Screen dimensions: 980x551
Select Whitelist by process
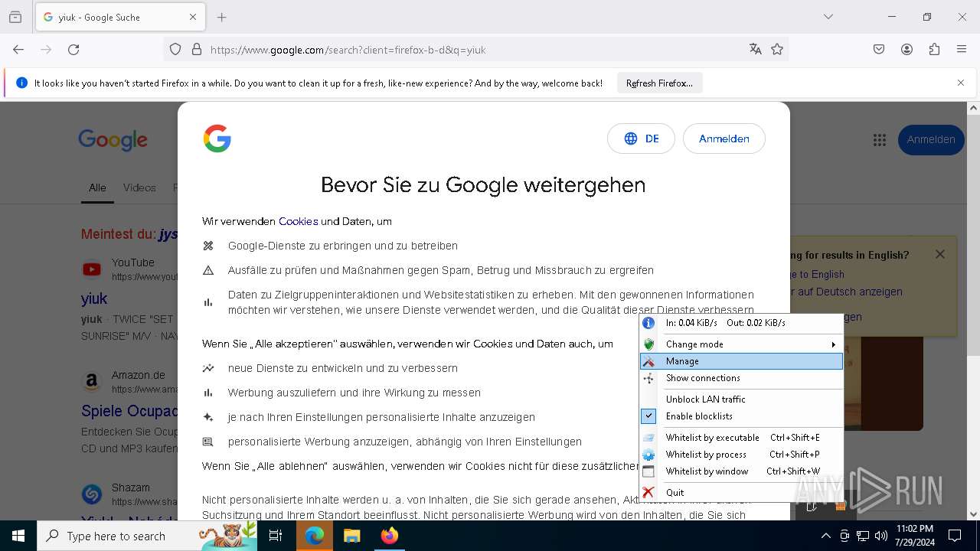tap(741, 455)
